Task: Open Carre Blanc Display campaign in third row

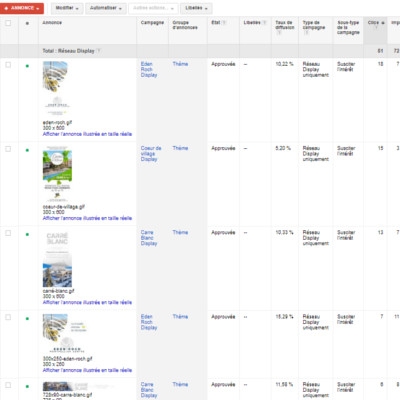Action: [149, 238]
